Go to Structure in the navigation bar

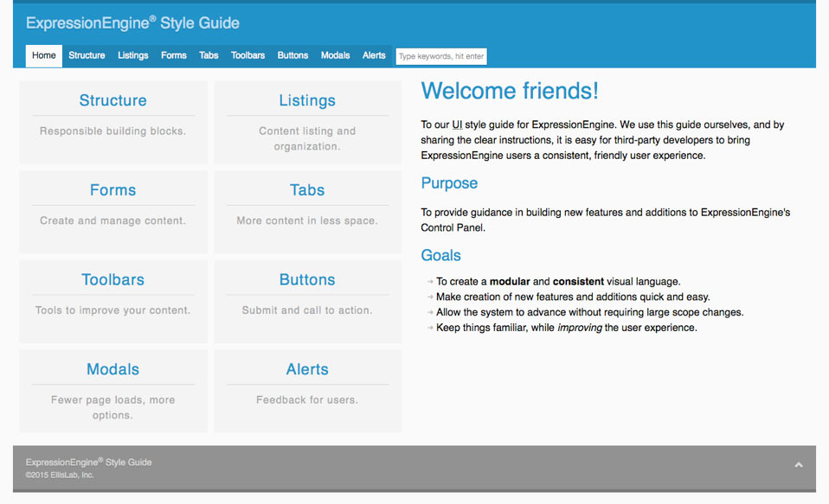tap(87, 55)
